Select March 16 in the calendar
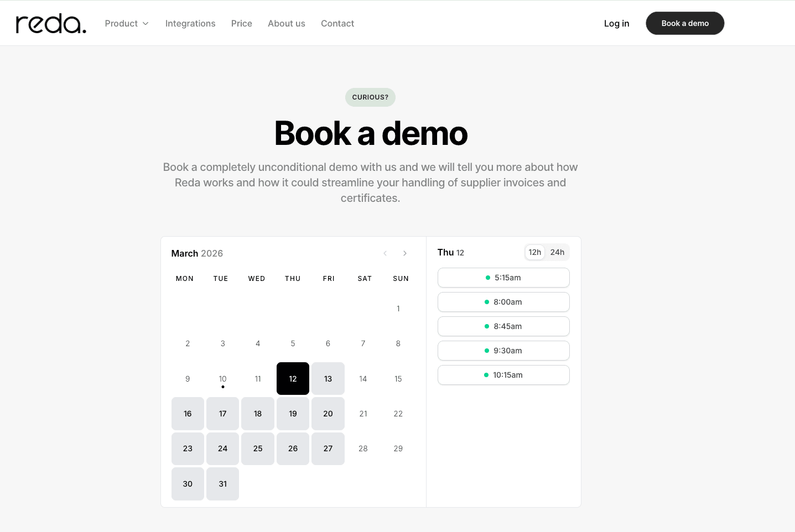Viewport: 795px width, 532px height. (188, 414)
